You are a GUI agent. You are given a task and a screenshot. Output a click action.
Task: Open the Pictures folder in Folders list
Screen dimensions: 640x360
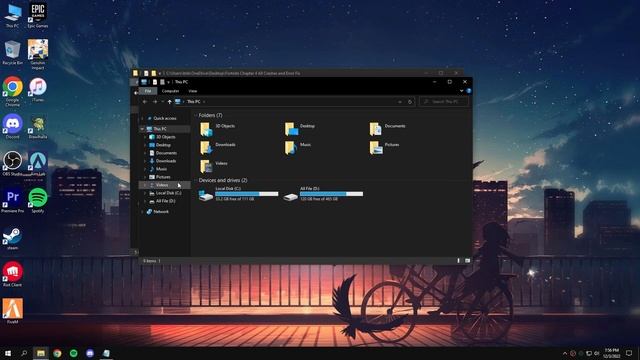pyautogui.click(x=384, y=147)
